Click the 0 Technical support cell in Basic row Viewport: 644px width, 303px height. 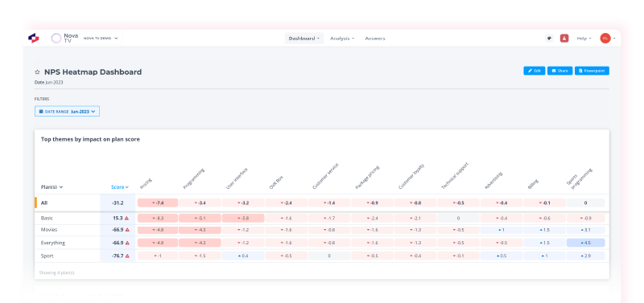pyautogui.click(x=458, y=219)
